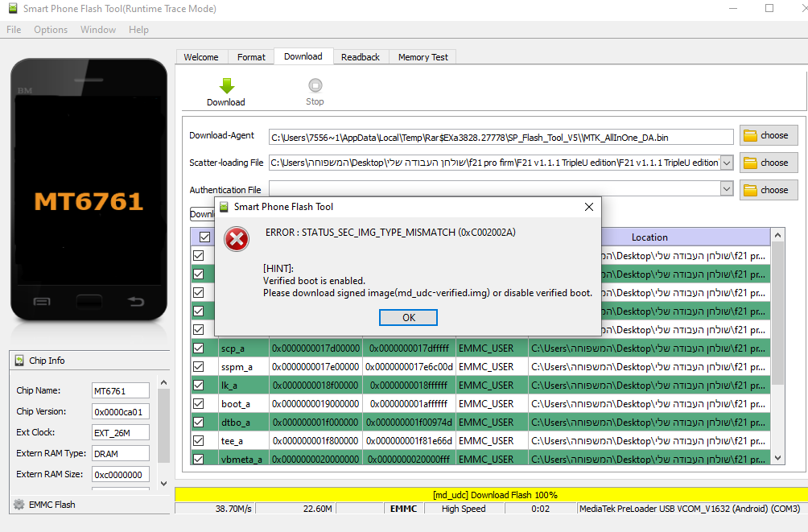
Task: Click the partition table scroll down arrow
Action: [777, 458]
